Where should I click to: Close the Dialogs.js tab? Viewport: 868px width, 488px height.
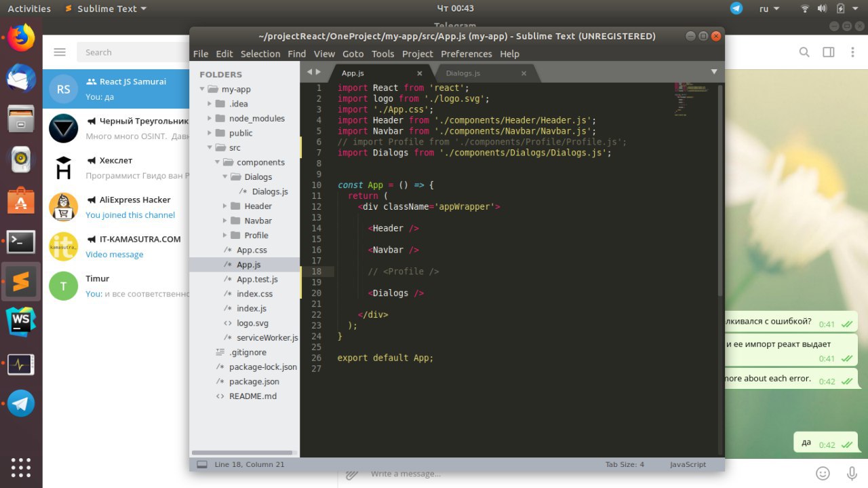coord(524,73)
